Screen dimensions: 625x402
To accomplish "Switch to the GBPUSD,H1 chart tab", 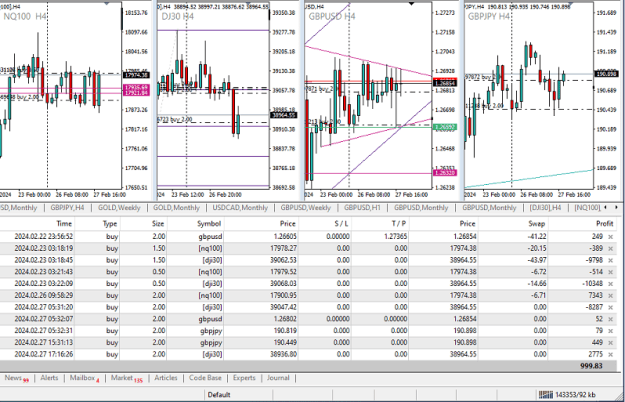I will click(x=362, y=208).
